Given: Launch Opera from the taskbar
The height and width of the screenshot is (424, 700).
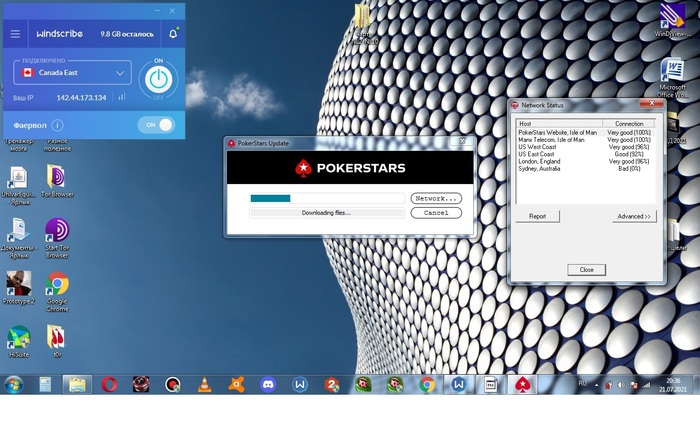Looking at the screenshot, I should click(109, 385).
